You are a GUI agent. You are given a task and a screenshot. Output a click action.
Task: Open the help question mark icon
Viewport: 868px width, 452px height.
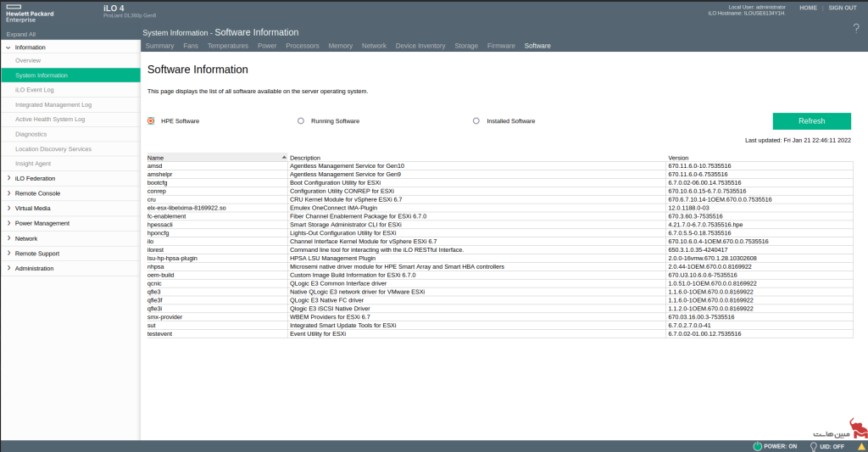point(856,29)
